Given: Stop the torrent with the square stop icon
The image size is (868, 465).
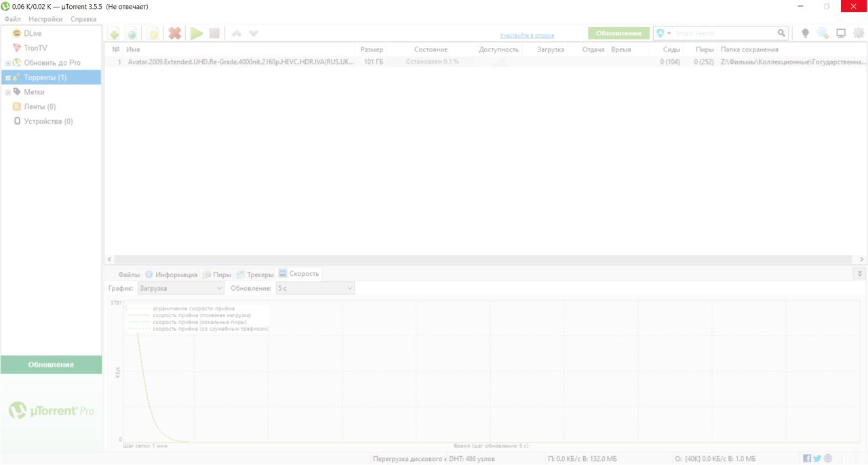Looking at the screenshot, I should [214, 33].
